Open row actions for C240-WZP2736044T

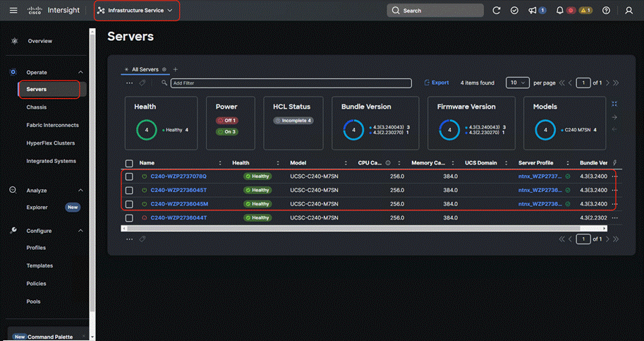[x=614, y=217]
